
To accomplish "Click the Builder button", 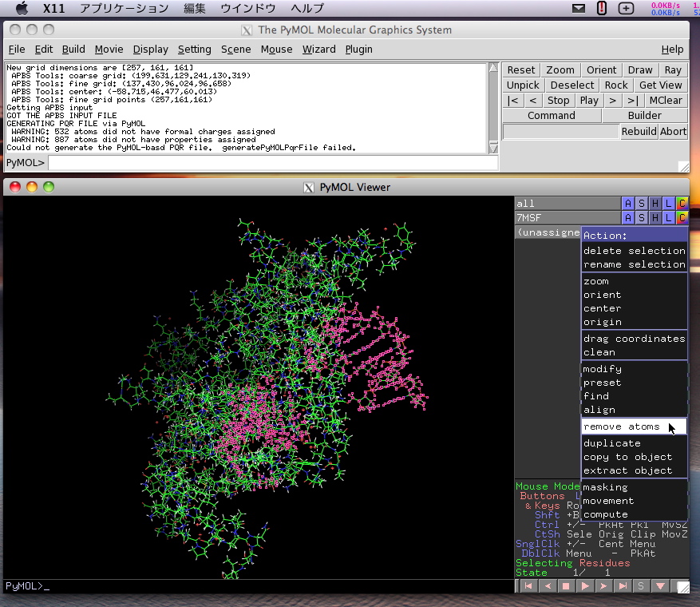I will click(645, 116).
